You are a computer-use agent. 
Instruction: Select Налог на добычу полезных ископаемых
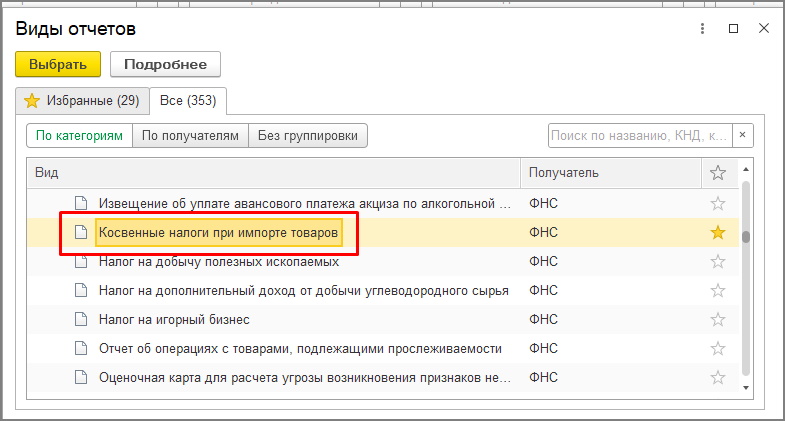tap(219, 261)
